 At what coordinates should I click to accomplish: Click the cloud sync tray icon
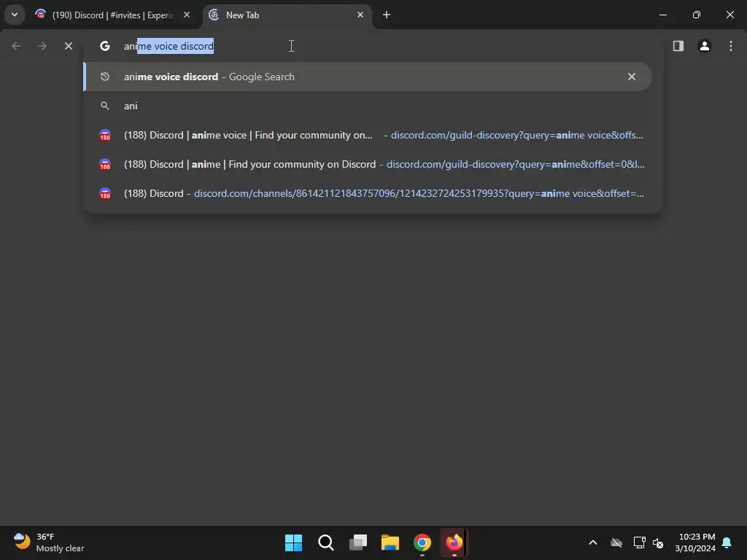(616, 542)
